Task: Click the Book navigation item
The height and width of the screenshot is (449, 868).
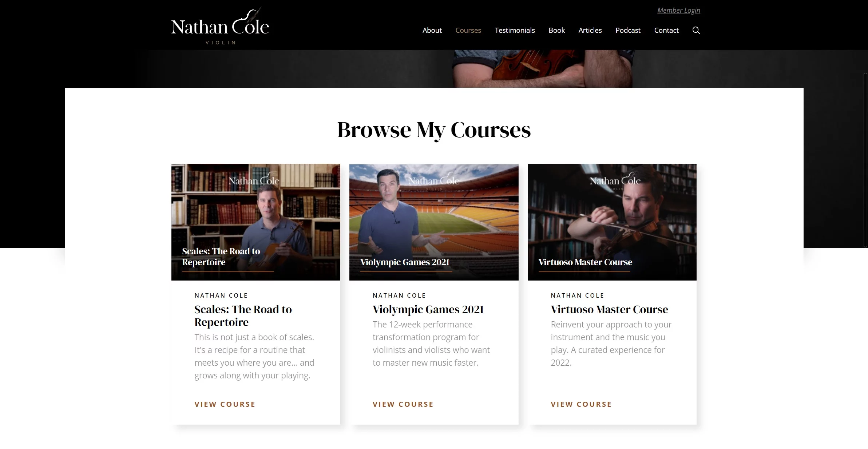Action: coord(556,30)
